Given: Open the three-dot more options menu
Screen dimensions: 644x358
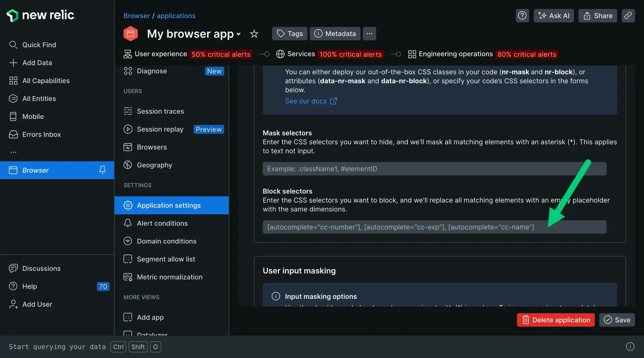Looking at the screenshot, I should (369, 34).
